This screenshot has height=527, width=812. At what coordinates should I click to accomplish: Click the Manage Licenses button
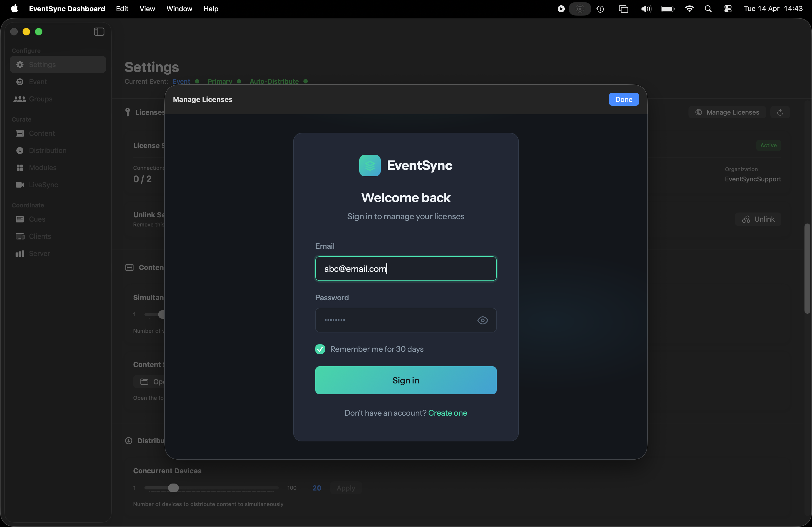[727, 112]
